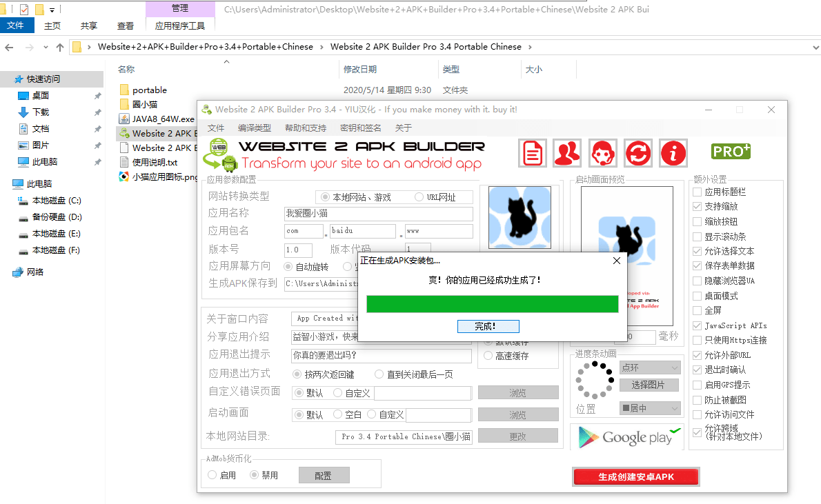Switch to Explorer 查看 ribbon tab
Image resolution: width=821 pixels, height=504 pixels.
(x=125, y=26)
